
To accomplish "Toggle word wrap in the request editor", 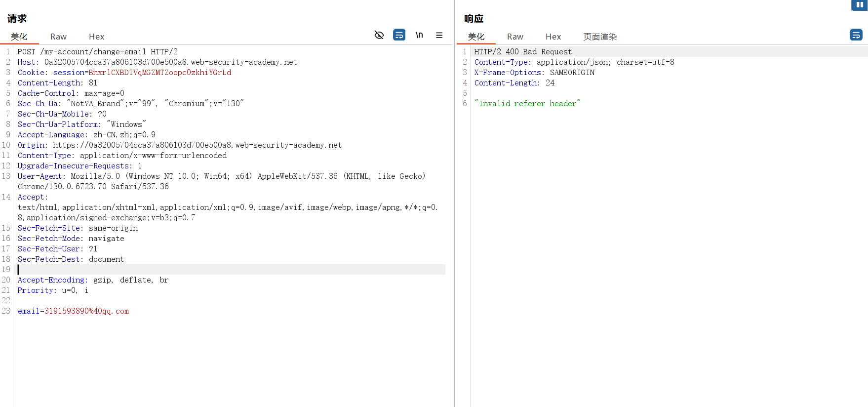I will (399, 35).
